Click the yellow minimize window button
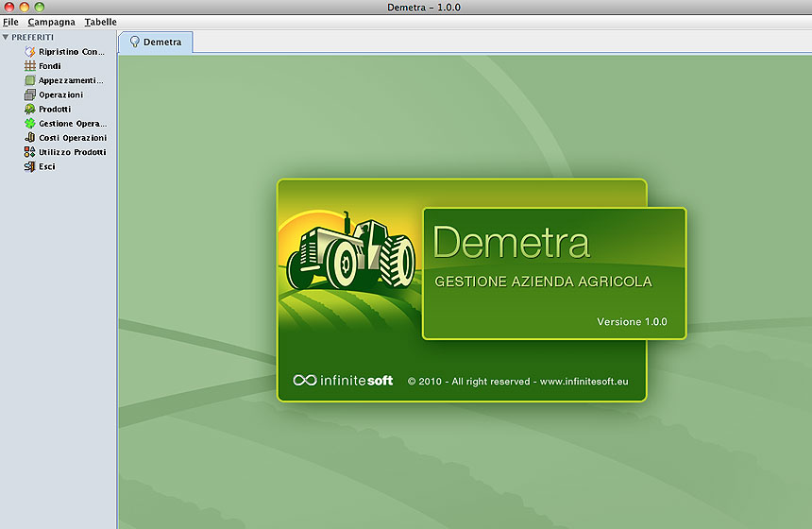Screen dimensions: 812x529 coord(25,7)
